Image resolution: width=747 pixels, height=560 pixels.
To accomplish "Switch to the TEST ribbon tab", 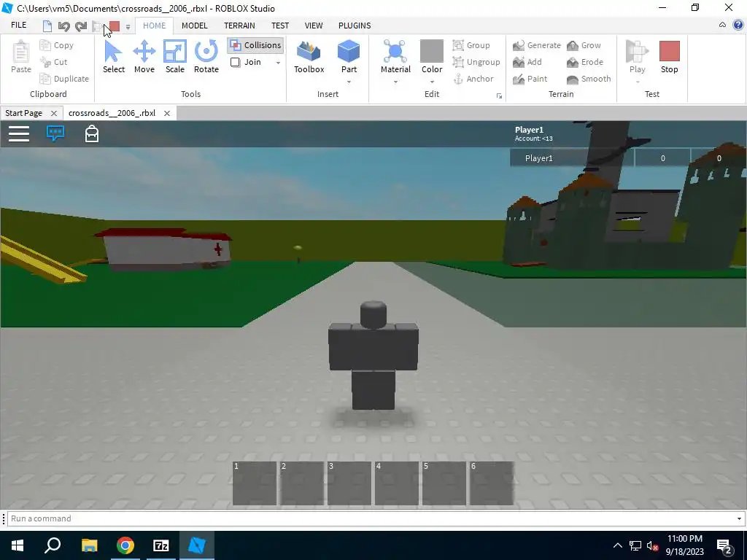I will [280, 26].
